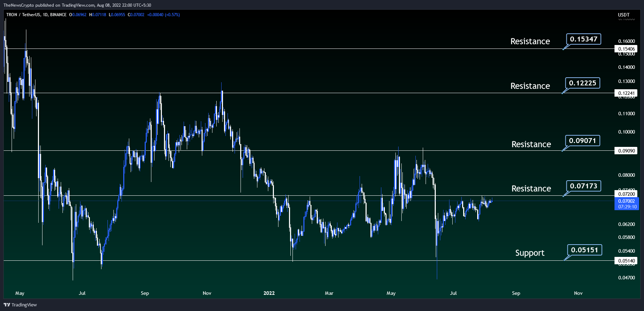Select the Resistance label beside 0.07173
644x311 pixels.
tap(531, 189)
